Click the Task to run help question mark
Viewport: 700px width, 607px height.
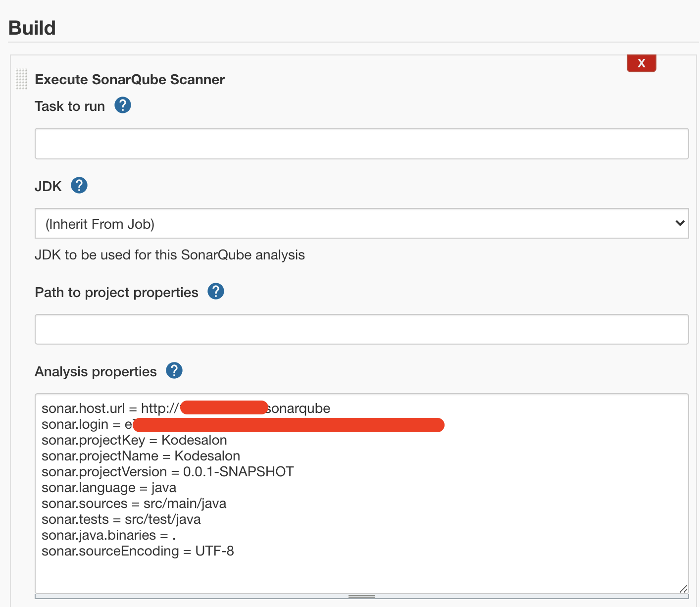point(122,105)
